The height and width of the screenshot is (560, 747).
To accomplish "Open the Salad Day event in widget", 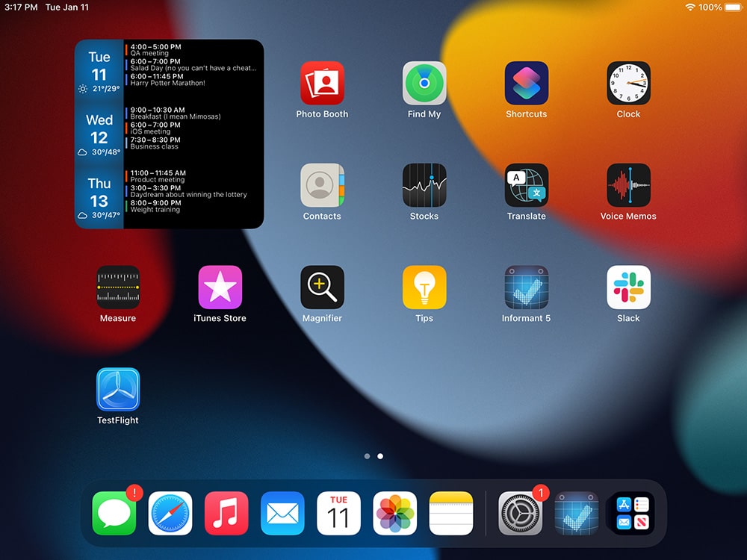I will tap(194, 65).
